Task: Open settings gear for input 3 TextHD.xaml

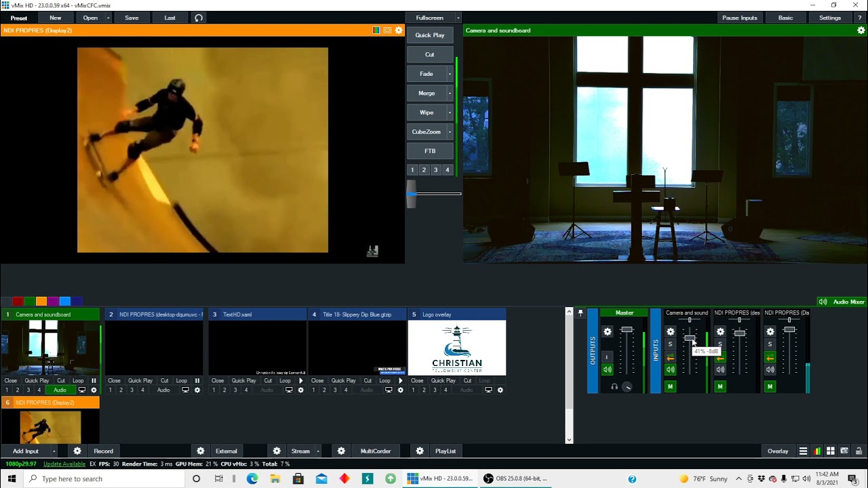Action: tap(300, 390)
